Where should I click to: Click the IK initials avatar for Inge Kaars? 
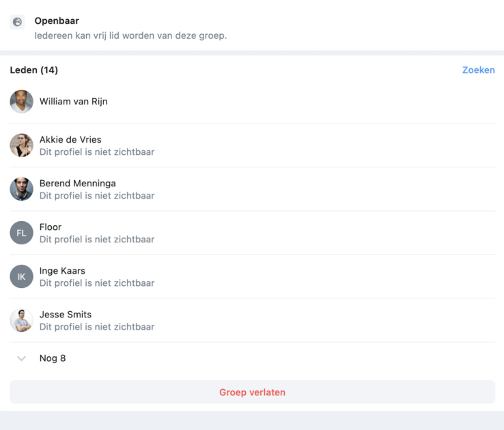coord(22,276)
